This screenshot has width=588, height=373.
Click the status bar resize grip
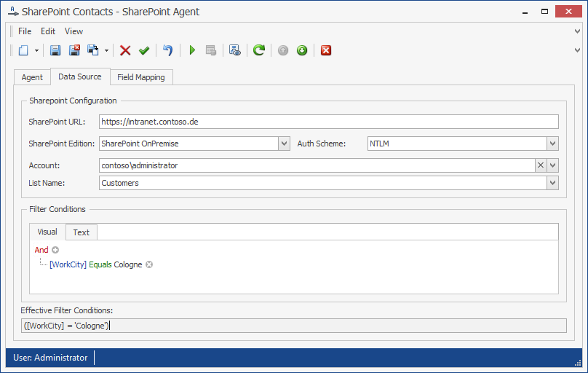[578, 363]
